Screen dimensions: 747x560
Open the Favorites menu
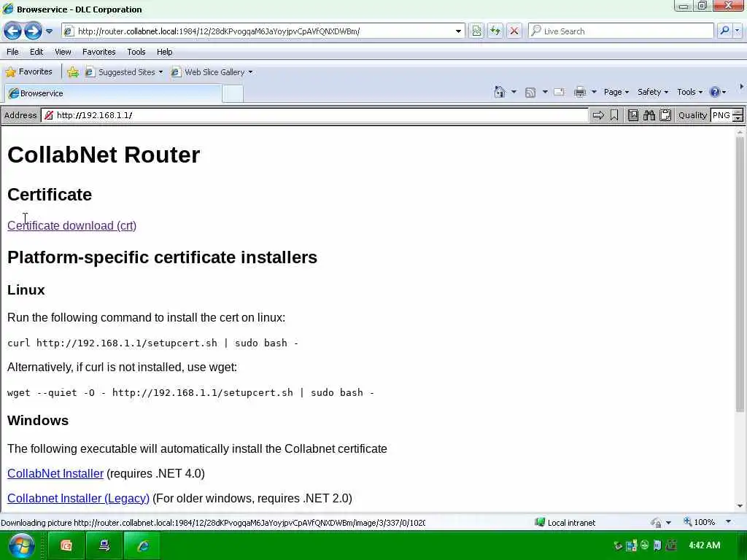[x=98, y=52]
